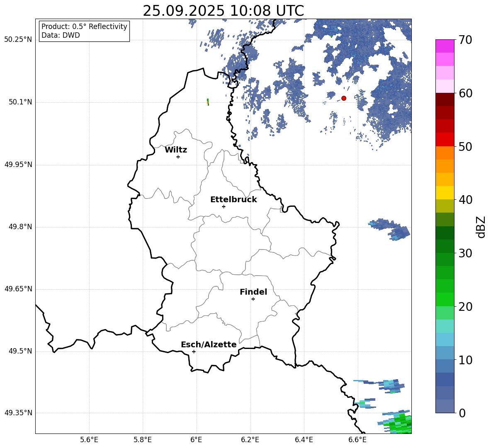This screenshot has height=448, width=491.
Task: Click the 30 tick on the colorbar
Action: point(465,253)
